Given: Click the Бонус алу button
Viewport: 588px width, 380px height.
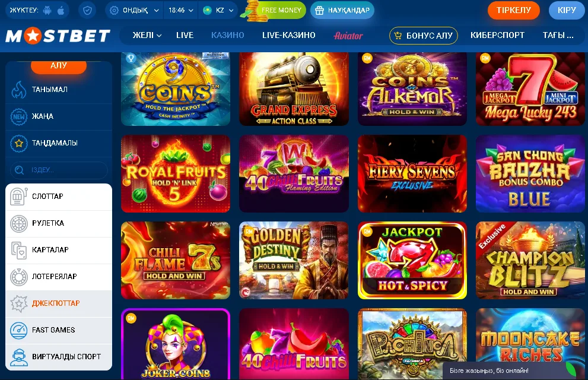Looking at the screenshot, I should 424,36.
